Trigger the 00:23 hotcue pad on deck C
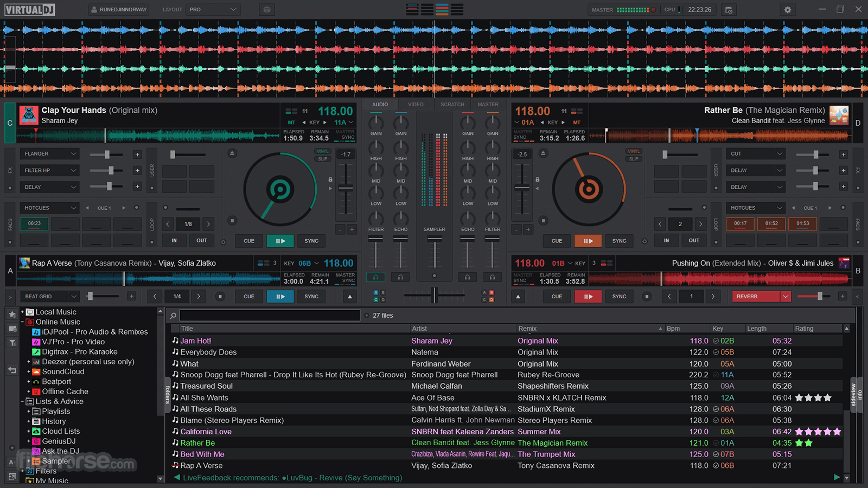 [x=34, y=223]
